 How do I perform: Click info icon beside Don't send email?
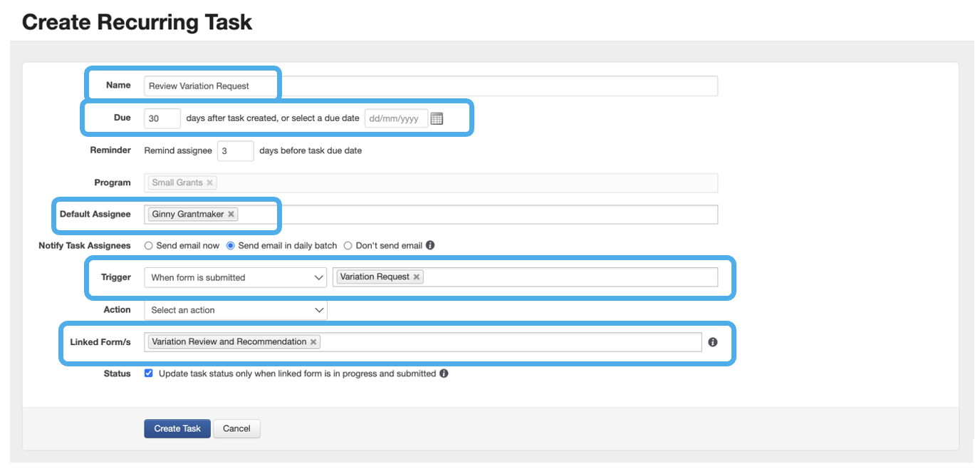[x=430, y=245]
